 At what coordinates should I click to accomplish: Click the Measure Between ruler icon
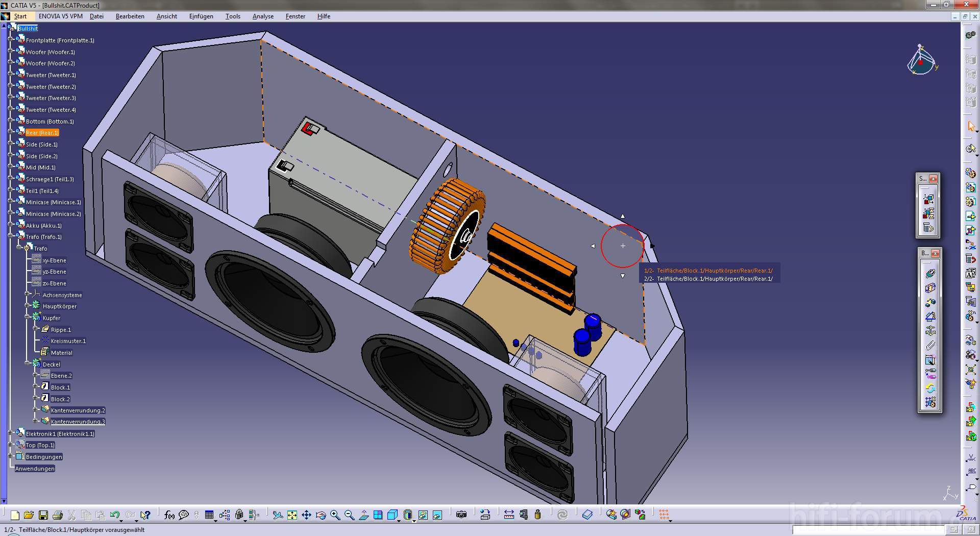pyautogui.click(x=509, y=515)
